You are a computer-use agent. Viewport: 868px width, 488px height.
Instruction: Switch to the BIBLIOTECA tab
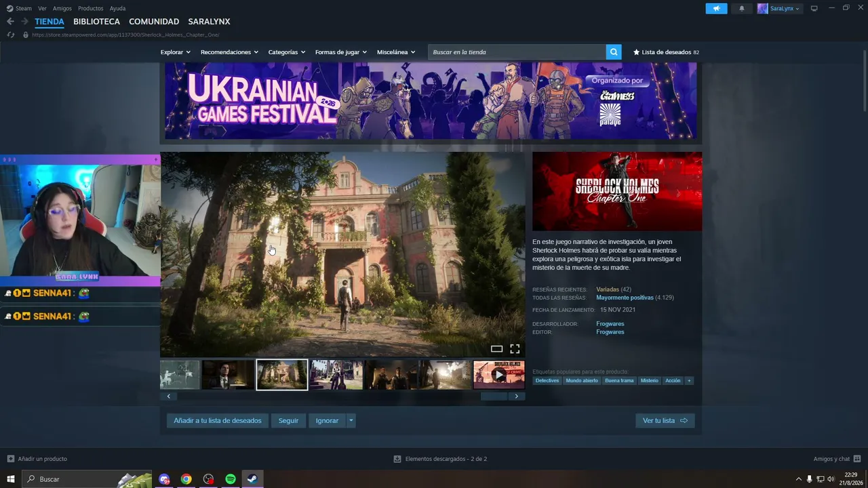pyautogui.click(x=96, y=22)
